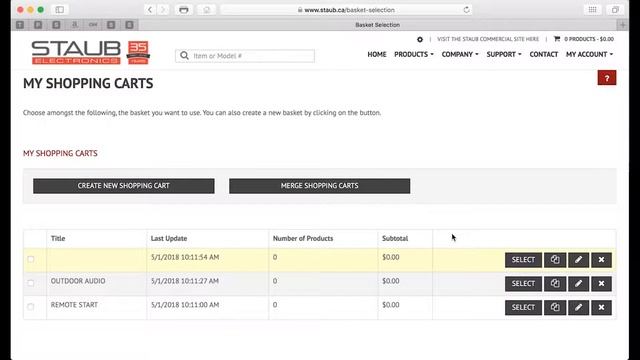Screen dimensions: 640x360
Task: Expand the SUPPORT dropdown menu
Action: 504,54
